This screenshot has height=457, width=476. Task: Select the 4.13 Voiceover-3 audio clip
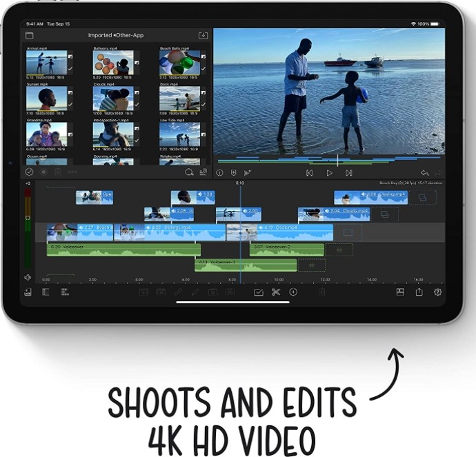pos(246,265)
